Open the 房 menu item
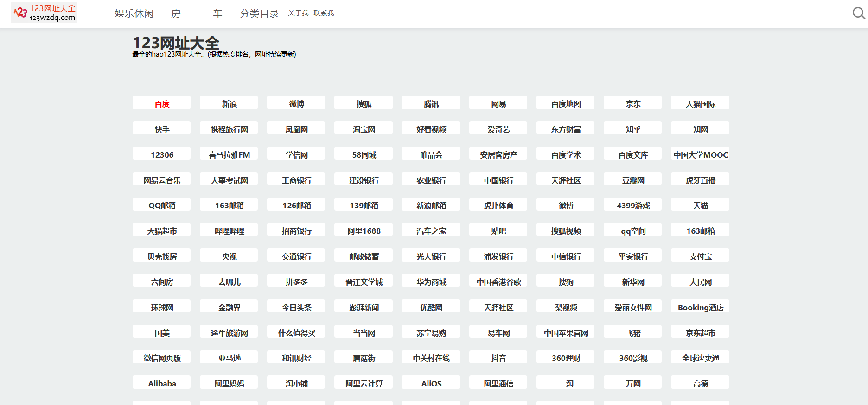The image size is (868, 405). pos(176,13)
